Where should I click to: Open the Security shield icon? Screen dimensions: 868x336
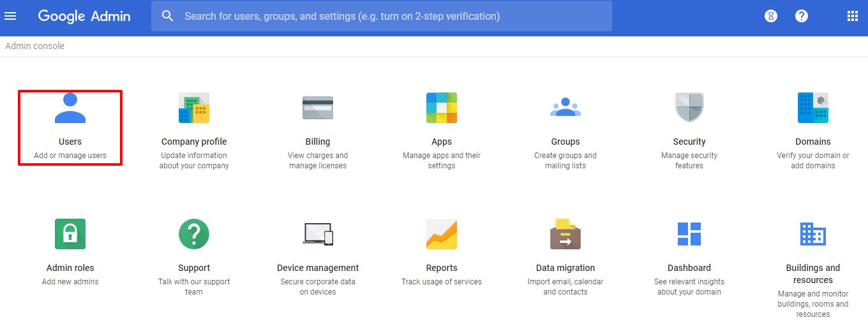coord(689,108)
